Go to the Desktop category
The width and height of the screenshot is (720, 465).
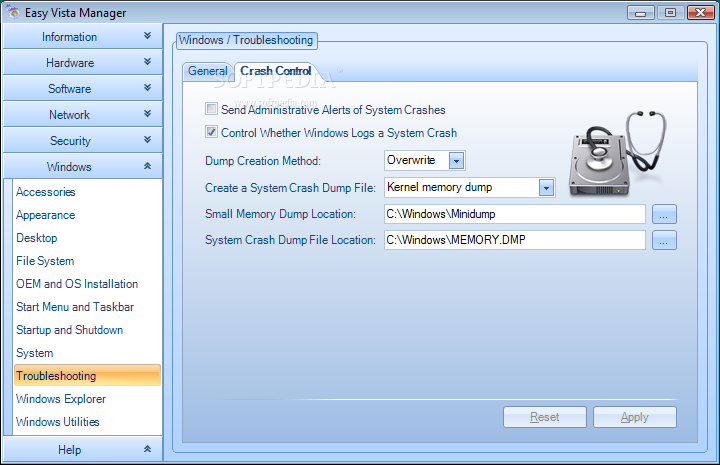pyautogui.click(x=37, y=238)
